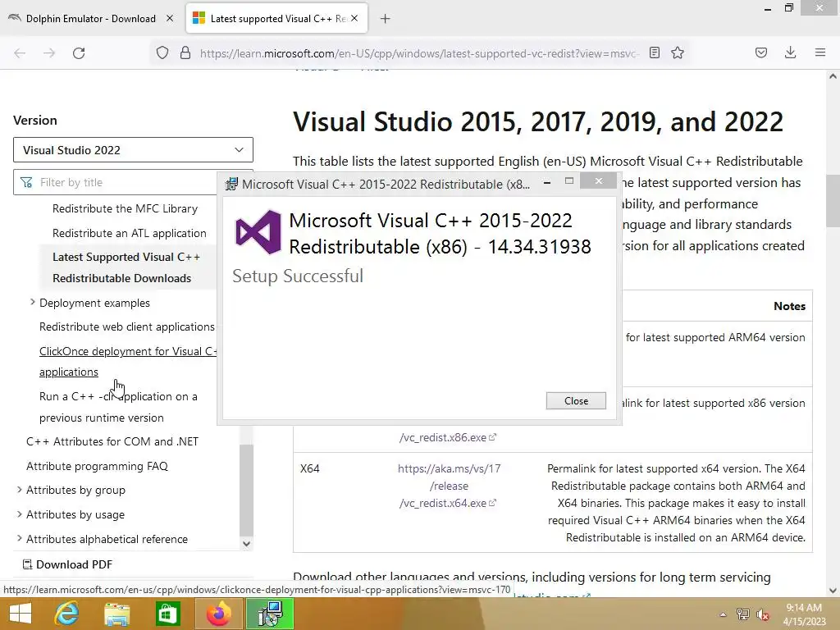This screenshot has height=630, width=840.
Task: Open the Windows Store taskbar icon
Action: point(167,614)
